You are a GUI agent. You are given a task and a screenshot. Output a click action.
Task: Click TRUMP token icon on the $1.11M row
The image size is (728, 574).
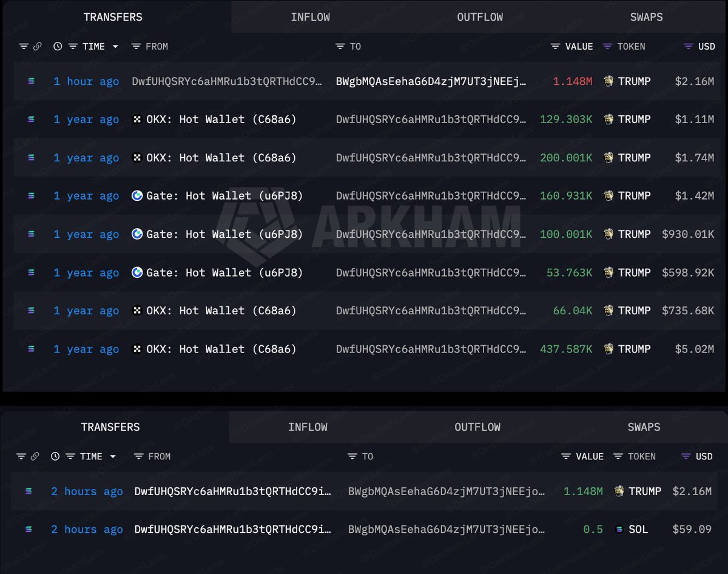609,120
